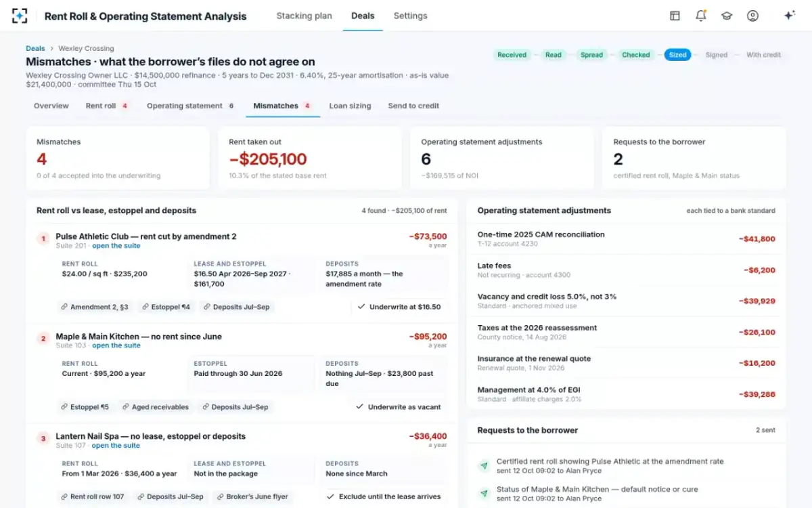
Task: Click the −$73,500 amount
Action: (x=428, y=236)
